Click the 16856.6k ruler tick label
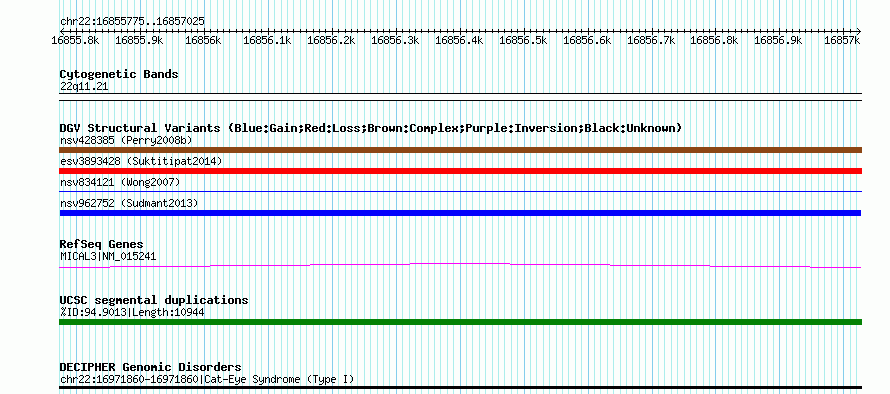This screenshot has height=394, width=890. pos(588,40)
